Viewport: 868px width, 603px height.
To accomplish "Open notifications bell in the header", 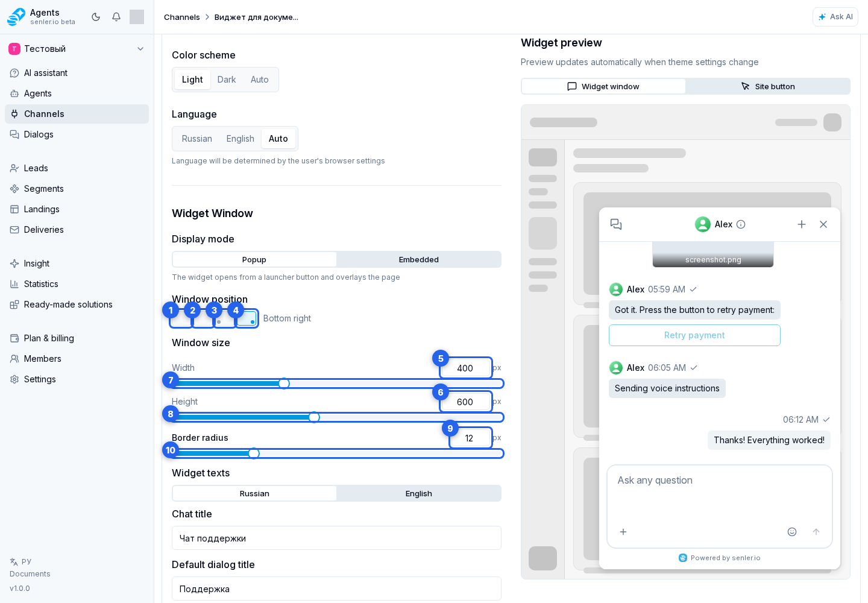I will [116, 17].
